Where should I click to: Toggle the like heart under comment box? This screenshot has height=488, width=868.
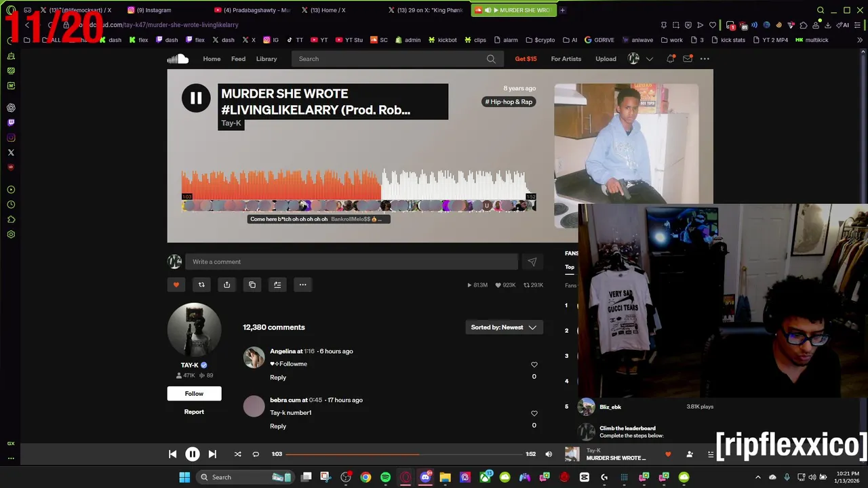[176, 285]
